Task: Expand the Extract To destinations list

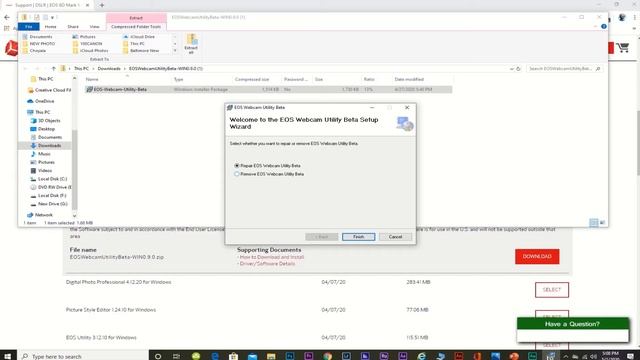Action: (x=175, y=51)
